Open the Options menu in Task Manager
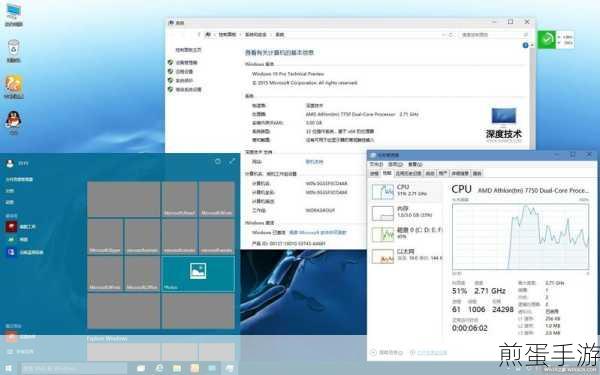This screenshot has width=600, height=375. [x=395, y=164]
